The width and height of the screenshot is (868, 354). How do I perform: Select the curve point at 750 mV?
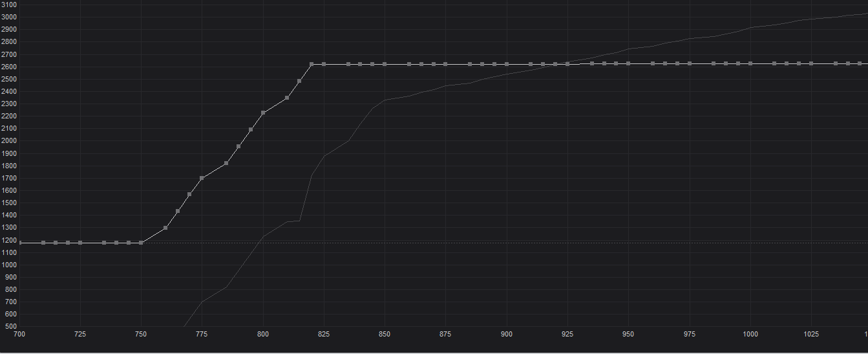(141, 243)
